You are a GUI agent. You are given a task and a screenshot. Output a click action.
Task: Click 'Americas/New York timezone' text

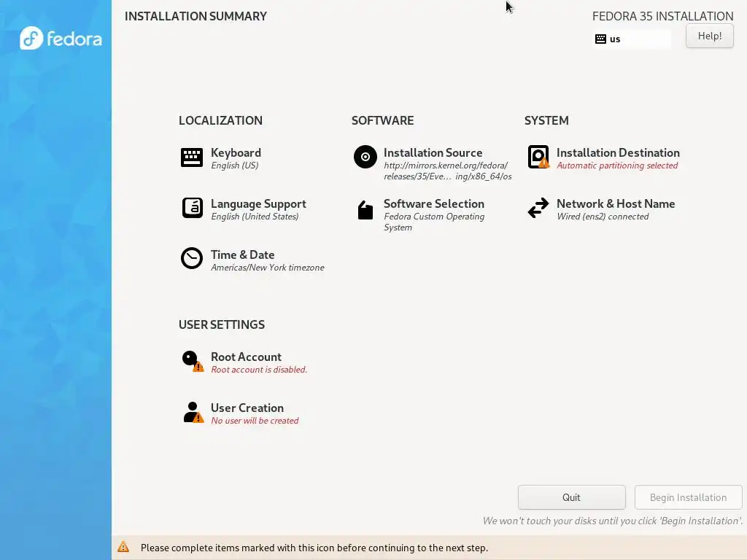267,268
